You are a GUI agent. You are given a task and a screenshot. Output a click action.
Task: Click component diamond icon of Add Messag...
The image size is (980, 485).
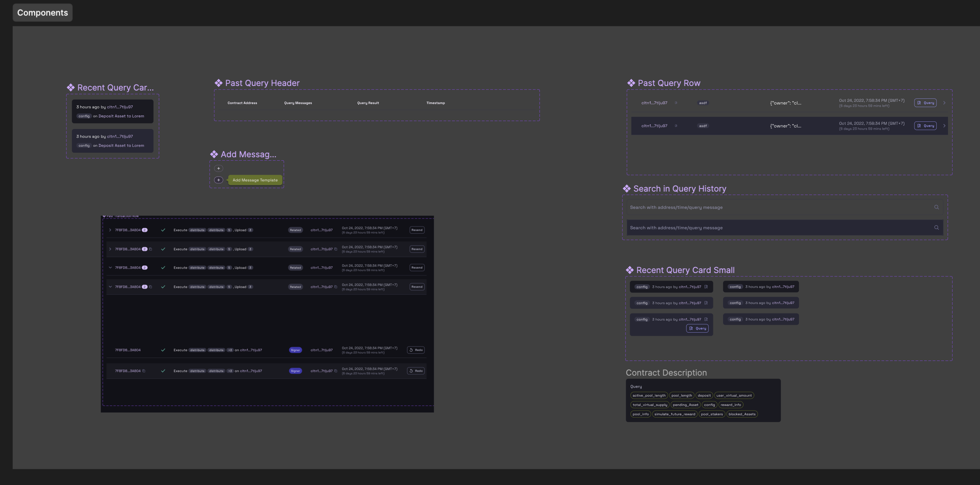(214, 154)
